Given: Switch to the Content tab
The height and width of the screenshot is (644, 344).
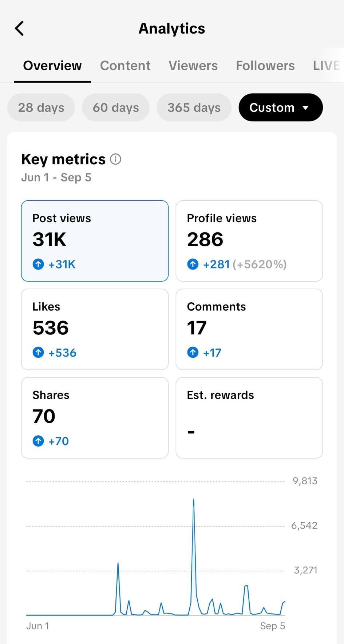Looking at the screenshot, I should pyautogui.click(x=125, y=66).
